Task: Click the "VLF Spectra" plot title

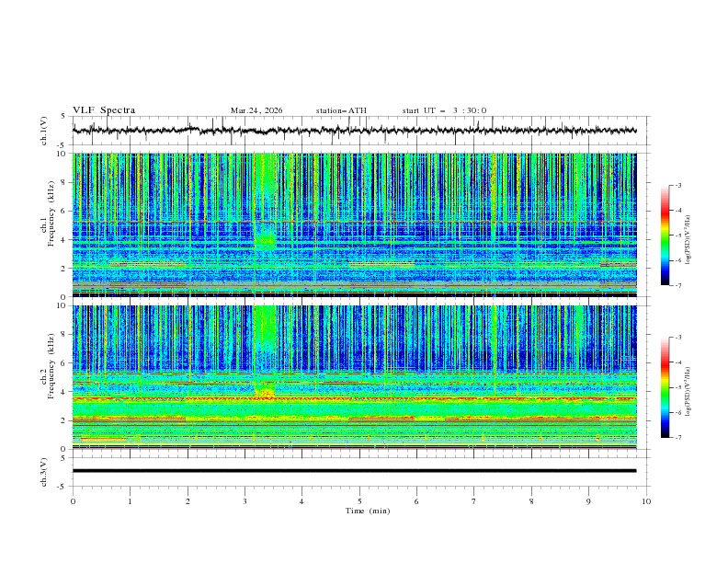Action: 104,110
